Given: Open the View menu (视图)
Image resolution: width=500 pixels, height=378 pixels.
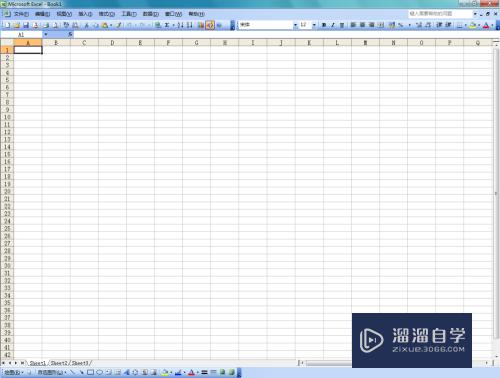Looking at the screenshot, I should [x=64, y=14].
